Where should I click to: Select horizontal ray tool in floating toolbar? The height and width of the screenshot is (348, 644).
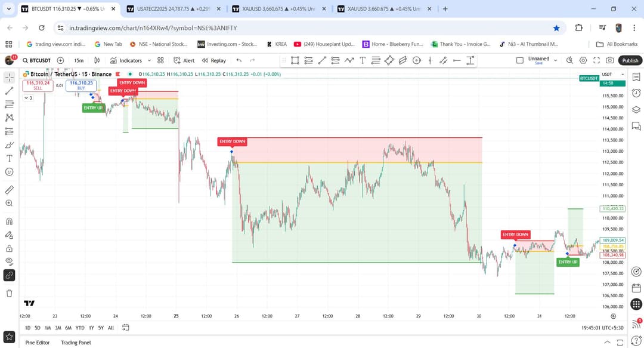coord(457,60)
